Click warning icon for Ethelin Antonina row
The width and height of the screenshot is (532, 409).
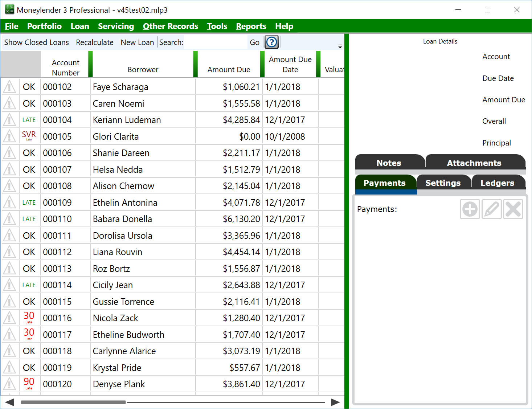pyautogui.click(x=9, y=203)
